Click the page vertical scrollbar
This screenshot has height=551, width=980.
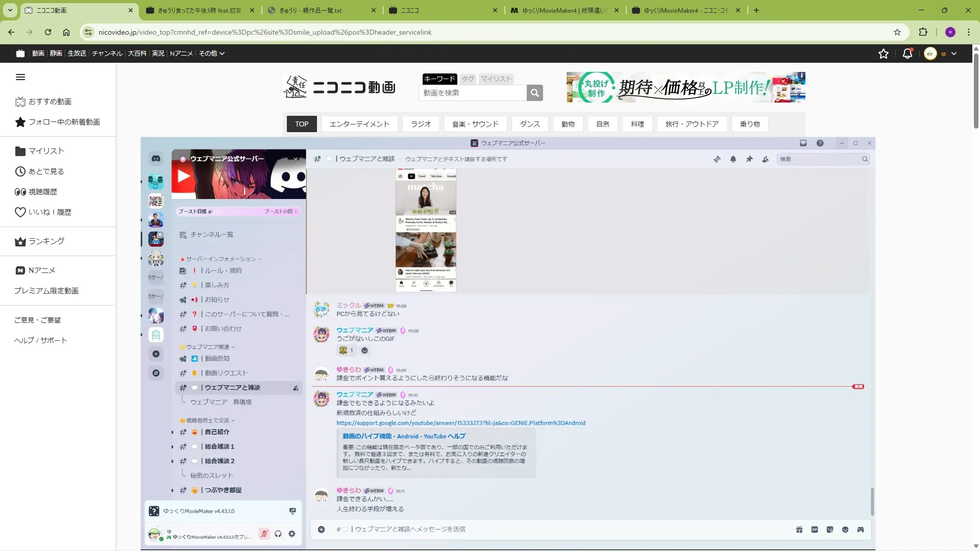click(x=975, y=92)
